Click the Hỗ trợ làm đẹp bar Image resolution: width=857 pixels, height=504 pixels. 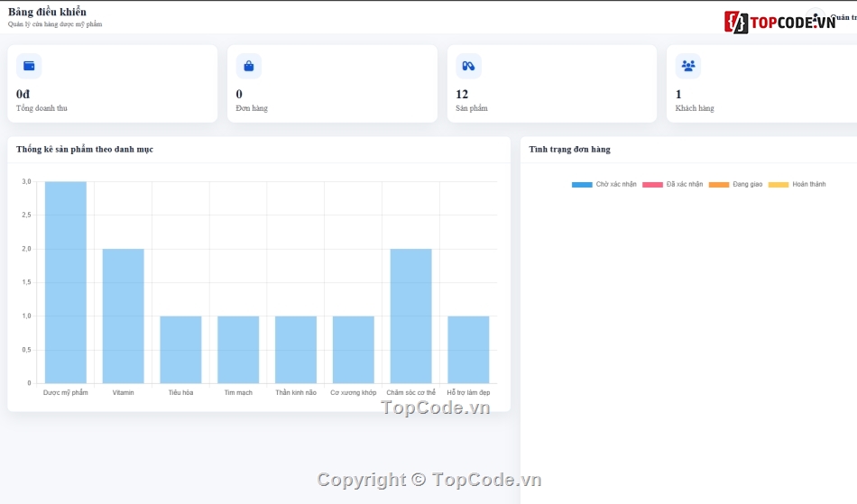pyautogui.click(x=468, y=350)
